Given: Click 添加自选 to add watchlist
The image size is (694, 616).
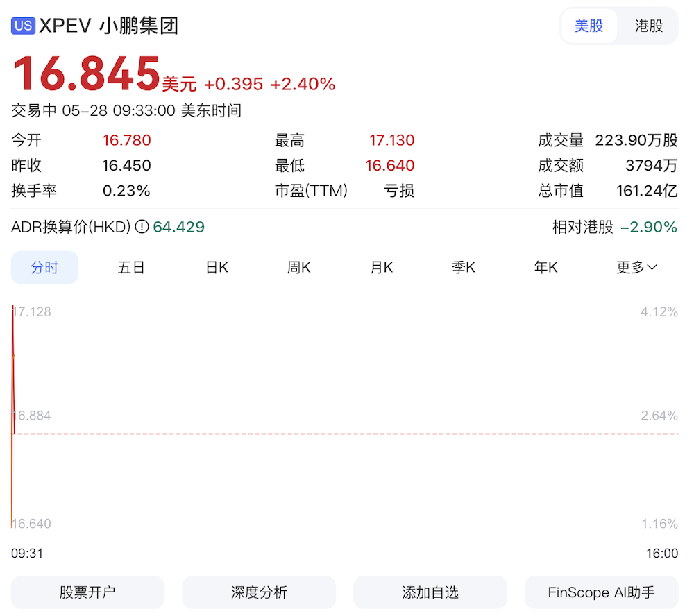Looking at the screenshot, I should pyautogui.click(x=430, y=592).
